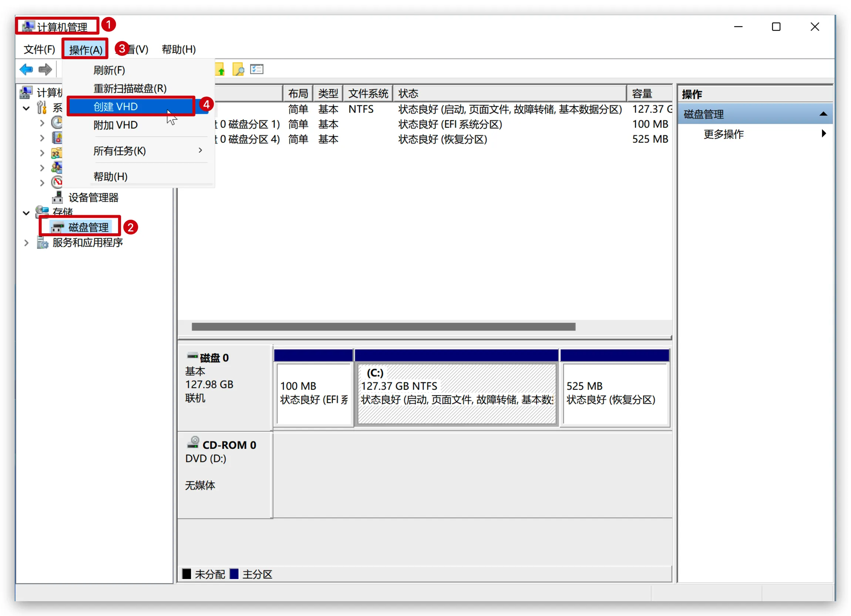The width and height of the screenshot is (851, 616).
Task: Expand the Event Viewer node chevron
Action: tap(42, 138)
